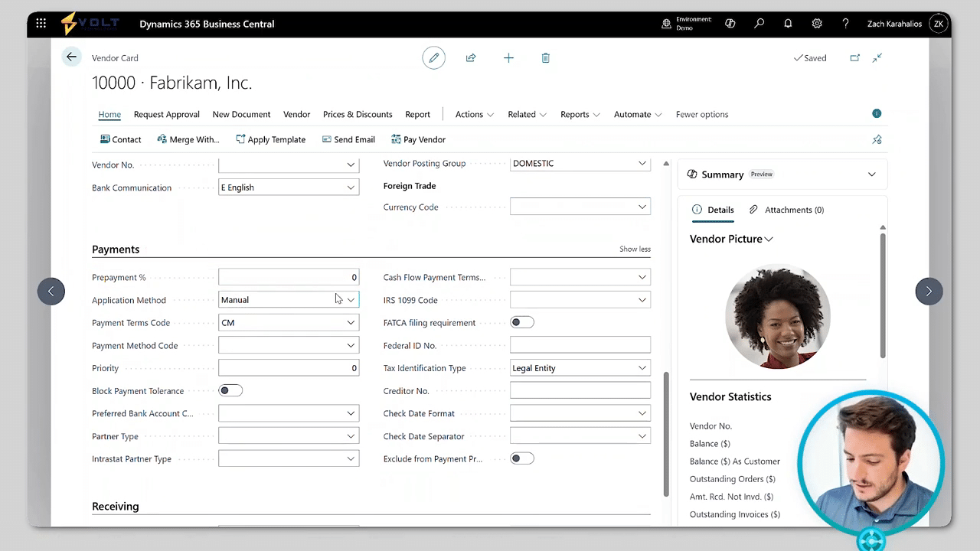Click the FactBox pane vertical scrollbar
This screenshot has width=980, height=551.
tap(883, 295)
